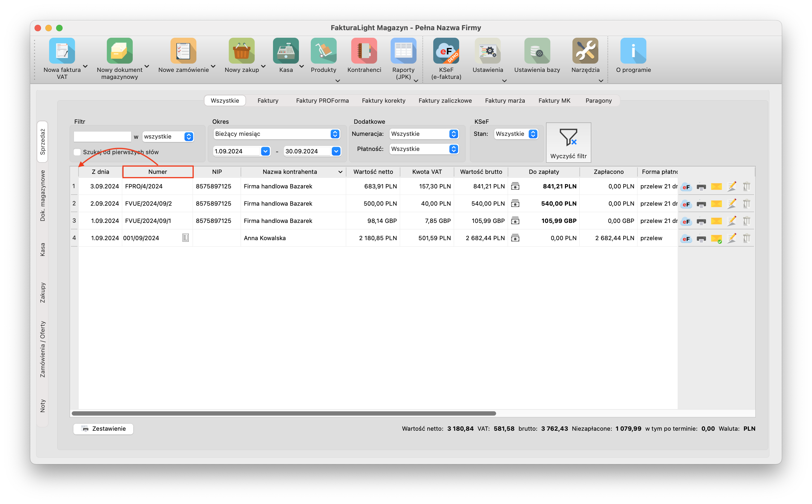Open Zamówienia / Oferty side tab

pos(43,349)
